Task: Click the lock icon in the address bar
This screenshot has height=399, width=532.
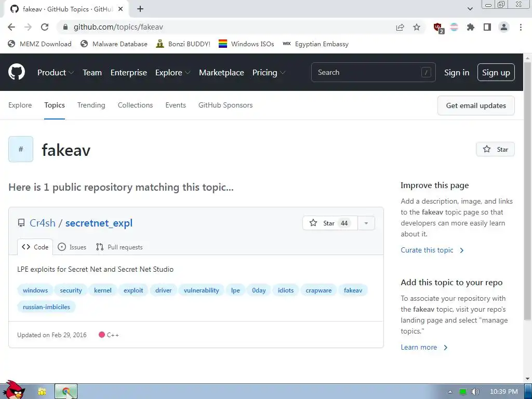Action: (x=65, y=27)
